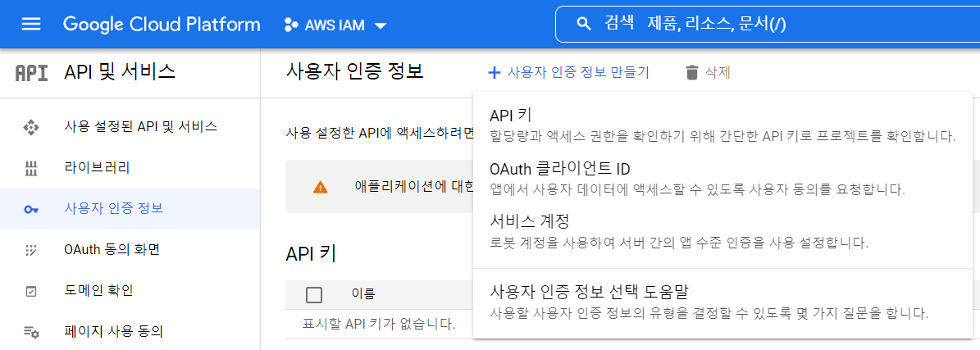This screenshot has width=980, height=350.
Task: Choose '서비스 계정' from the menu
Action: [722, 230]
